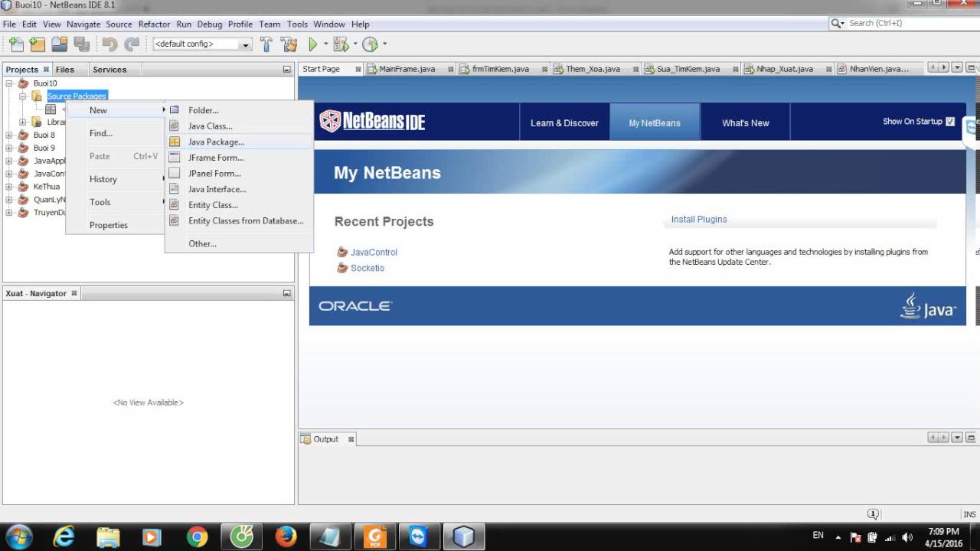Click the Windows Start button

18,536
